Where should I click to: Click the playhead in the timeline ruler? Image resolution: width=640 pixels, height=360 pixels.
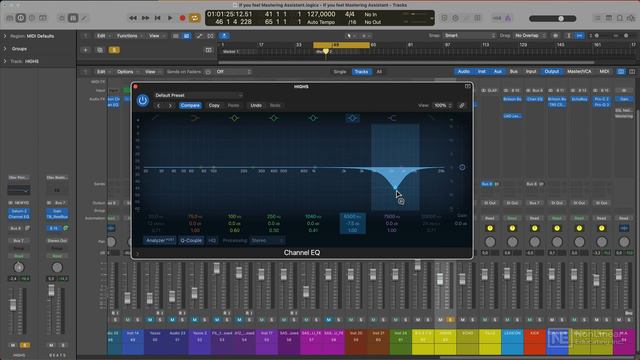(326, 51)
